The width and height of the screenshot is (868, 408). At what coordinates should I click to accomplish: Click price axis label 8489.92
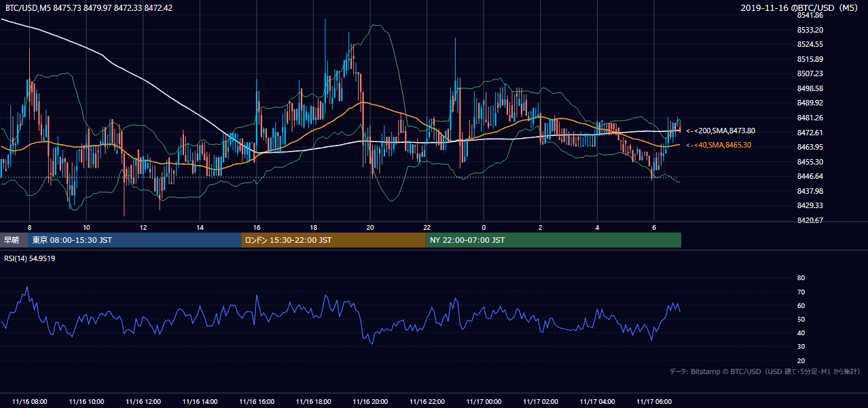click(810, 103)
